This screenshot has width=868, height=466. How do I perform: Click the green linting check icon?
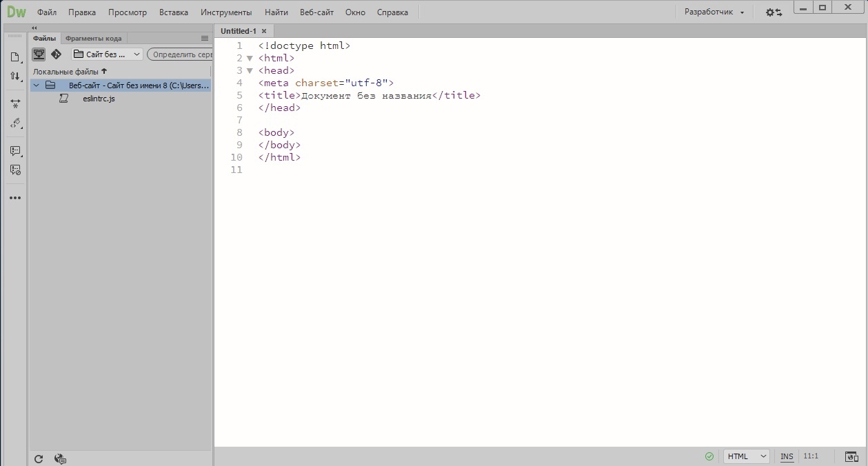click(709, 456)
